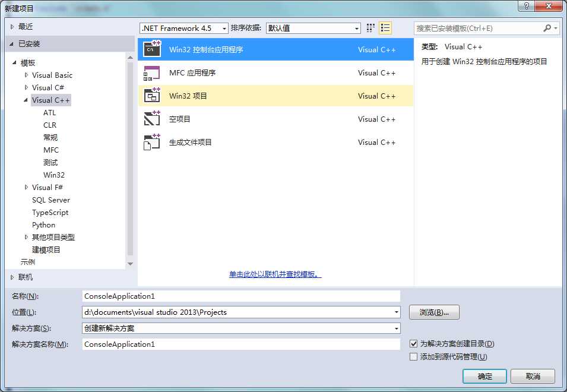Expand the Visual C# node arrow
567x392 pixels.
tap(26, 87)
